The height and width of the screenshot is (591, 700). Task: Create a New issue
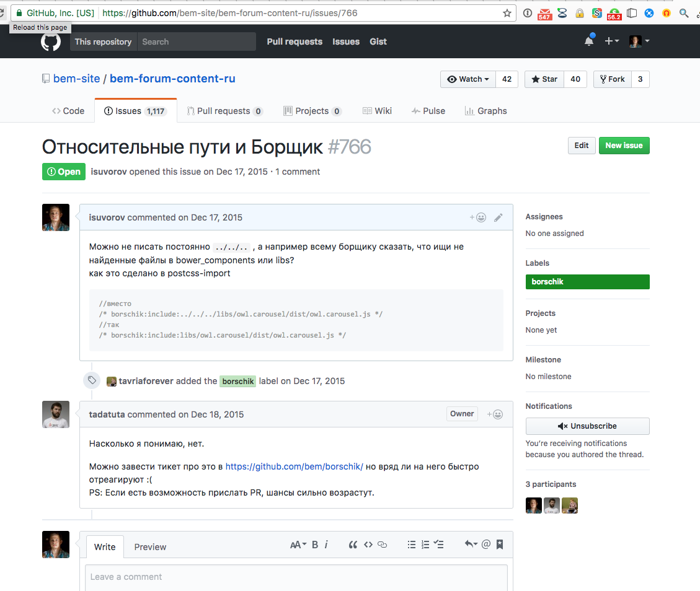624,146
